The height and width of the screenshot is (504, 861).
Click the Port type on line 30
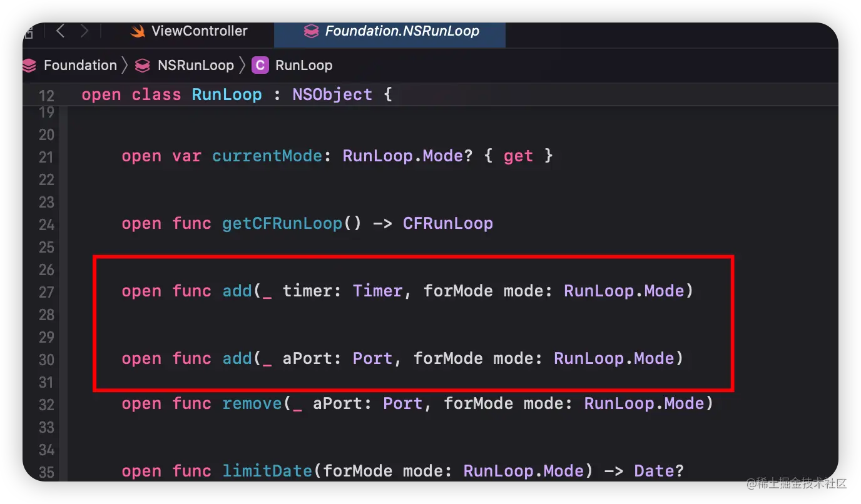pos(373,358)
